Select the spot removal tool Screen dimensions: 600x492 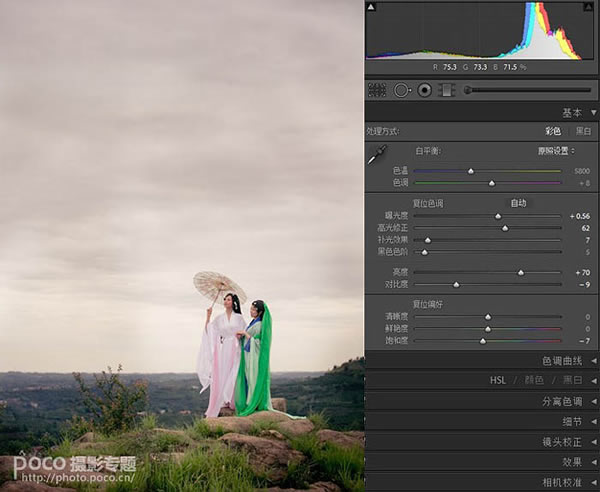[x=402, y=90]
